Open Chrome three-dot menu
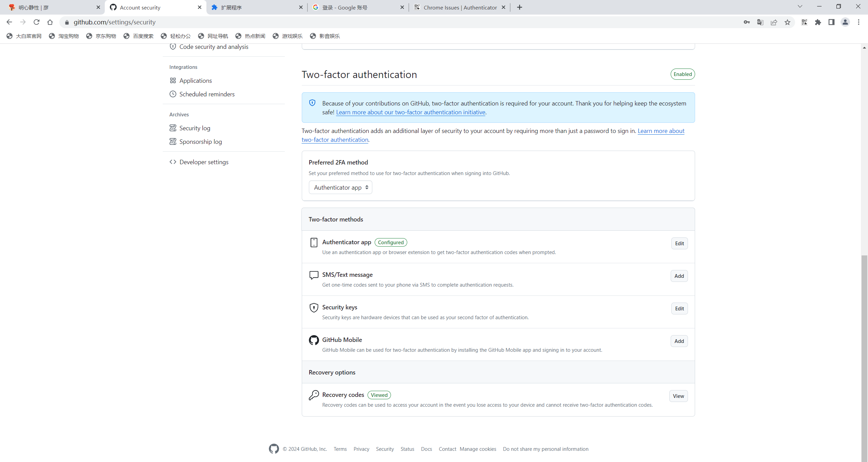Screen dimensions: 868x462 tap(859, 22)
